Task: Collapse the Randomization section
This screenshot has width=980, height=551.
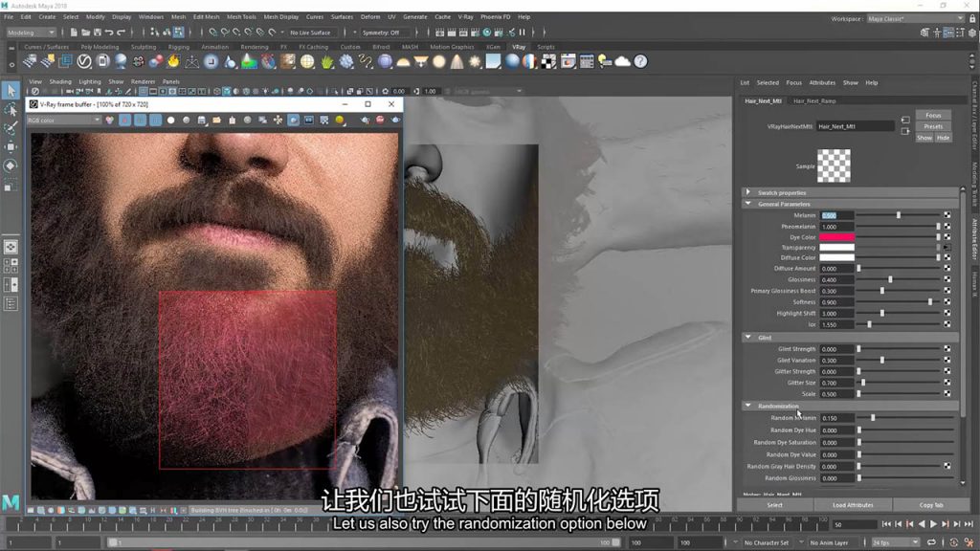Action: (x=748, y=406)
